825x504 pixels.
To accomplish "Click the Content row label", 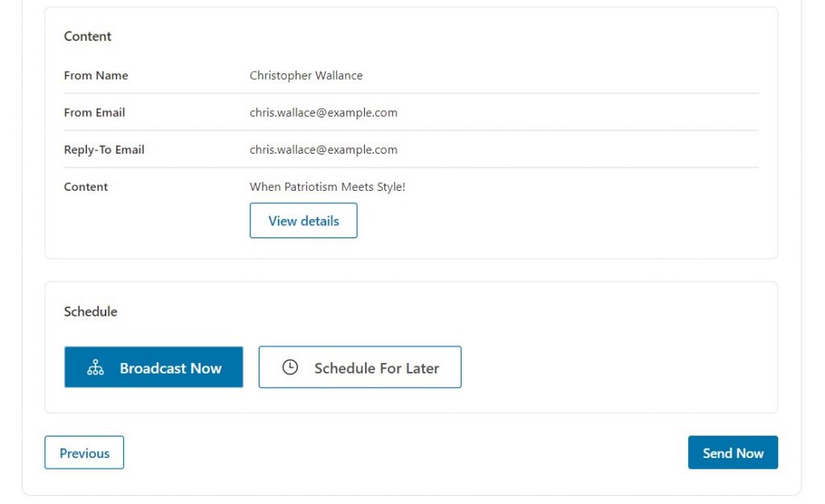I will (x=85, y=187).
